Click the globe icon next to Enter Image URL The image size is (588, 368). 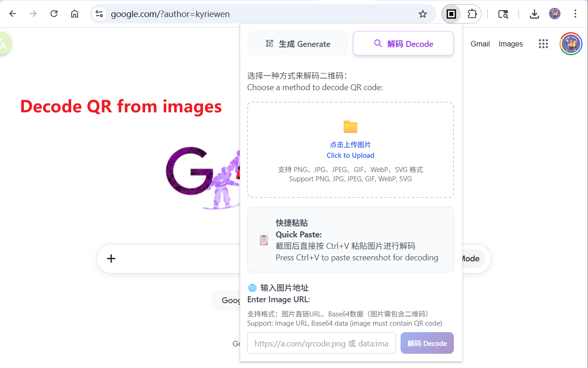point(252,287)
